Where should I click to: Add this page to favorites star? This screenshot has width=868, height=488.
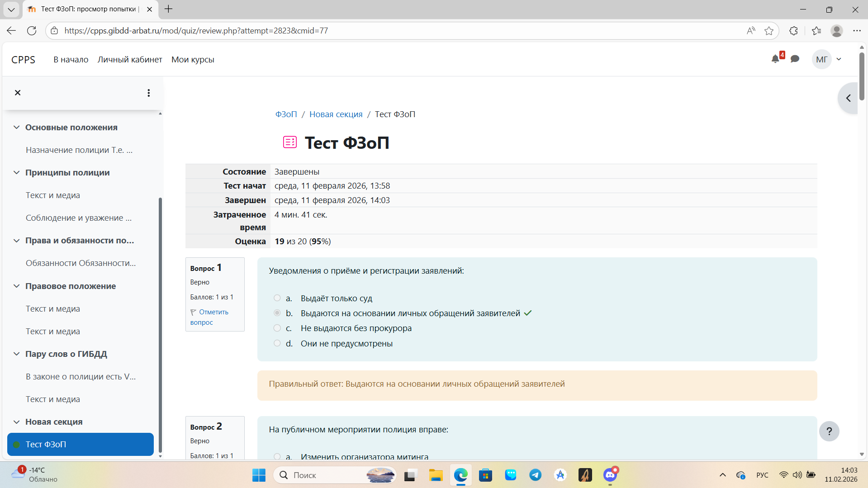tap(769, 31)
